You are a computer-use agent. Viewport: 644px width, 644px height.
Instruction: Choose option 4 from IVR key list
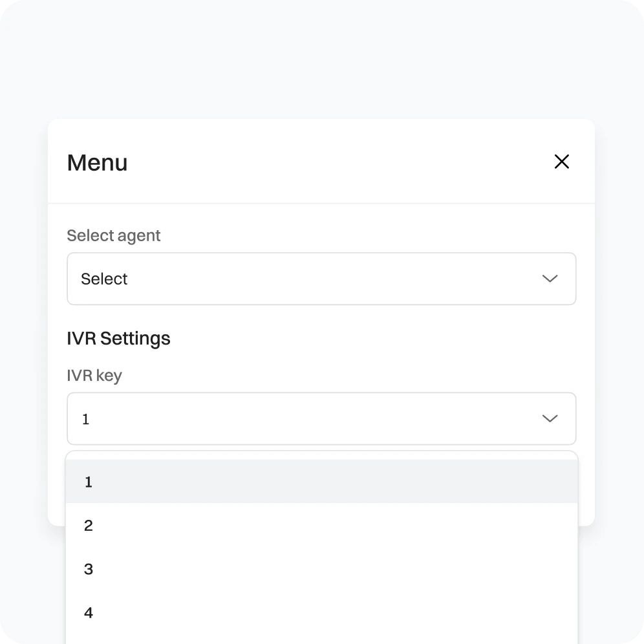pyautogui.click(x=321, y=612)
